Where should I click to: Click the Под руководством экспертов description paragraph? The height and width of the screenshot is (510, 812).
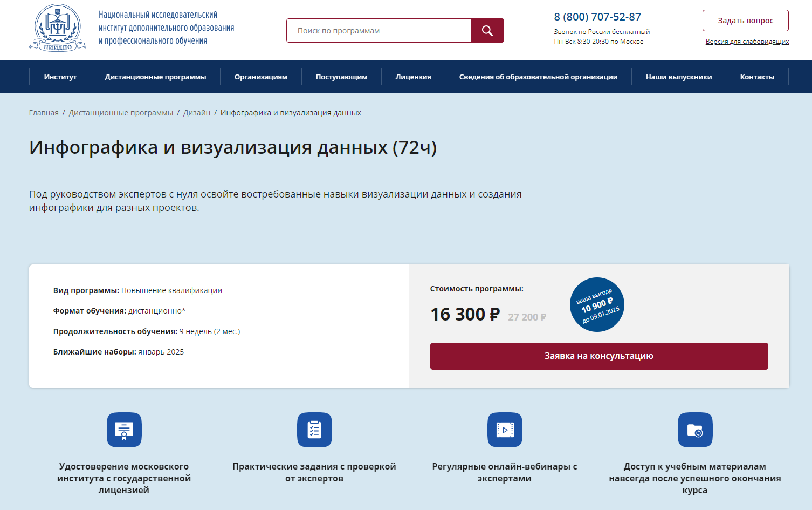(x=275, y=201)
